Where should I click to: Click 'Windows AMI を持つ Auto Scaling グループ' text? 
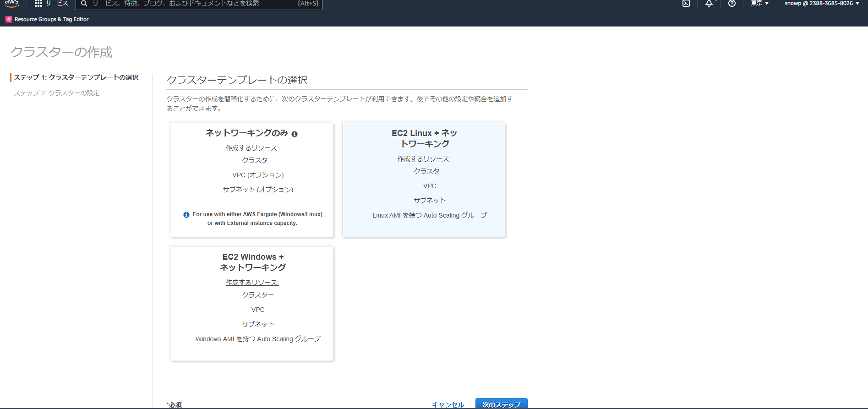258,339
